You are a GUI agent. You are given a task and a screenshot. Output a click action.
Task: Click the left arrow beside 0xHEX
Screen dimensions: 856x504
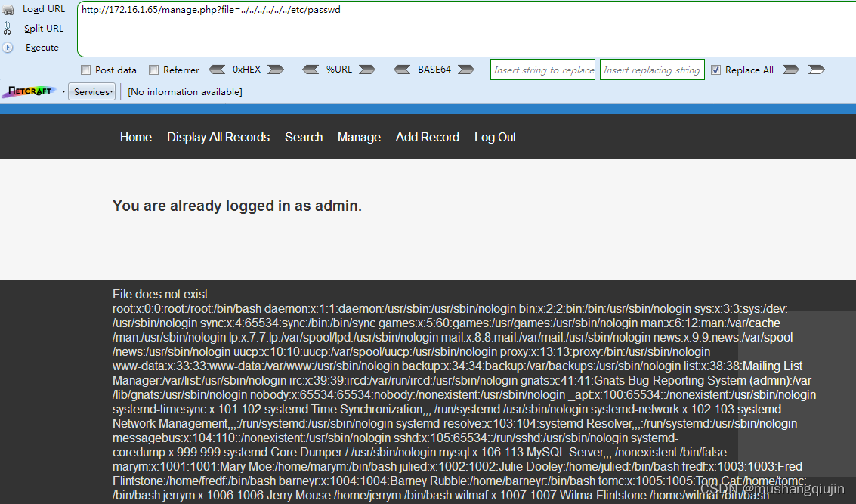tap(217, 70)
